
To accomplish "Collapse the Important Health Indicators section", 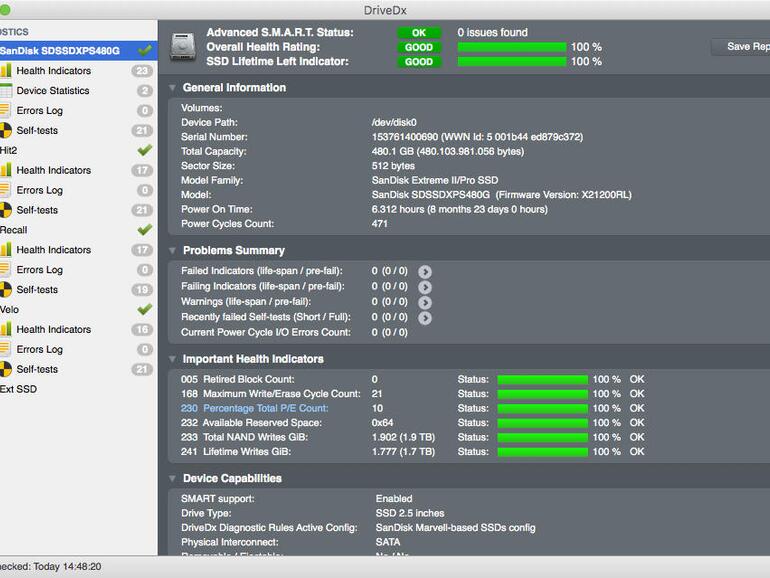I will tap(172, 359).
